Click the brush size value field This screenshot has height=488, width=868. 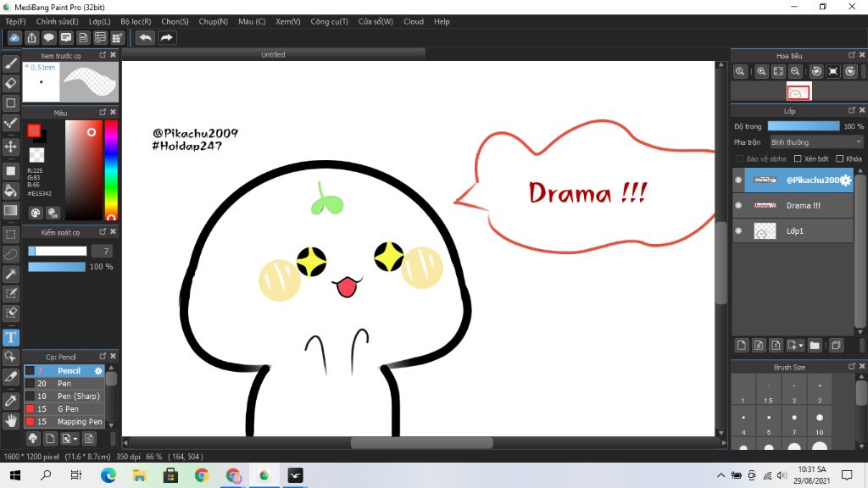click(x=102, y=251)
